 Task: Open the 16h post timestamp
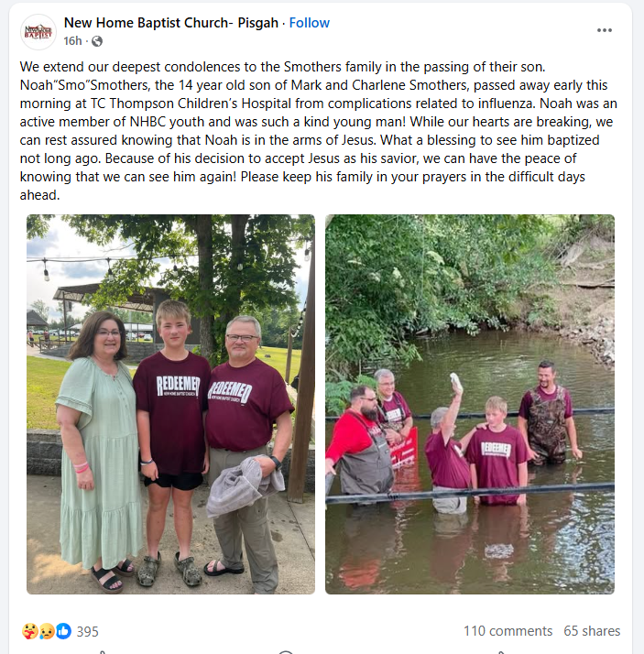click(72, 41)
